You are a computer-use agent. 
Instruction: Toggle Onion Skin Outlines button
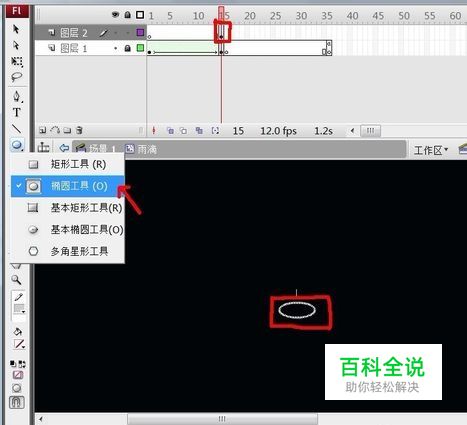coord(183,131)
